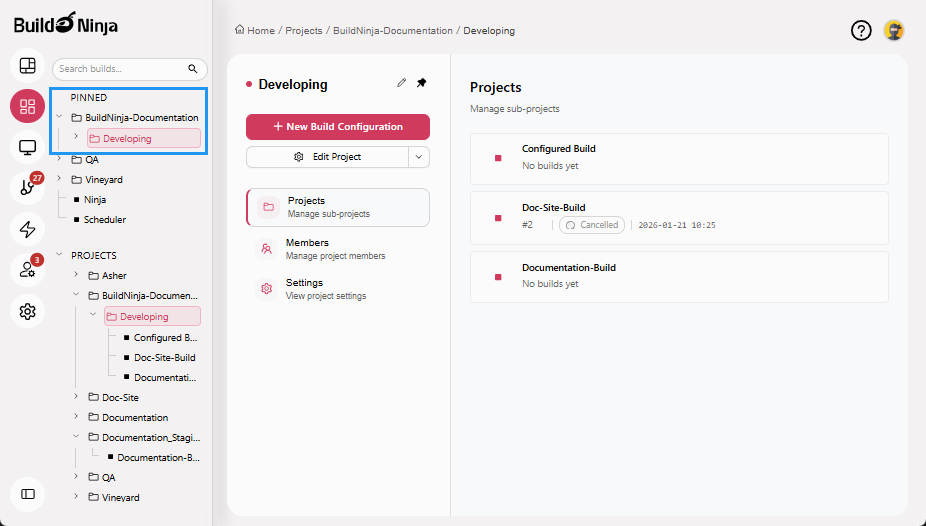Viewport: 926px width, 526px height.
Task: Expand the pinned Vineyard folder chevron
Action: coord(59,178)
